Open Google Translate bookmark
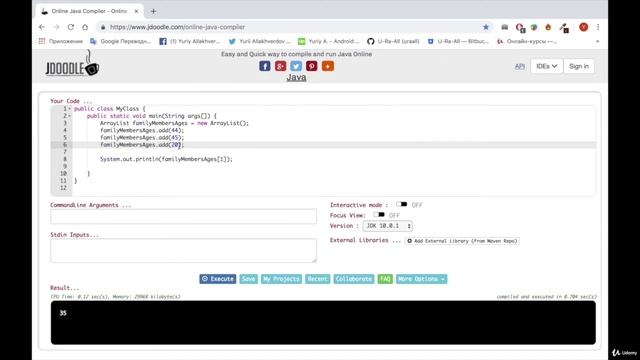 (121, 41)
